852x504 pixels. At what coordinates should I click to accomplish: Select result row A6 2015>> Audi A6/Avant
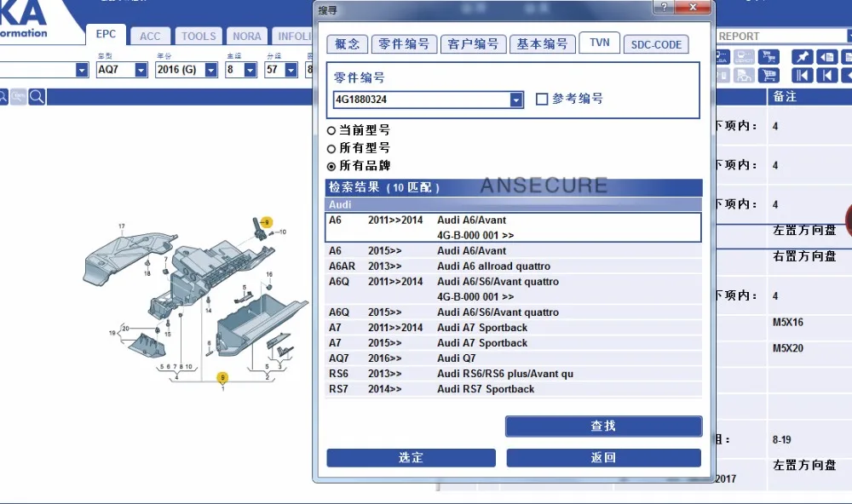(x=513, y=251)
